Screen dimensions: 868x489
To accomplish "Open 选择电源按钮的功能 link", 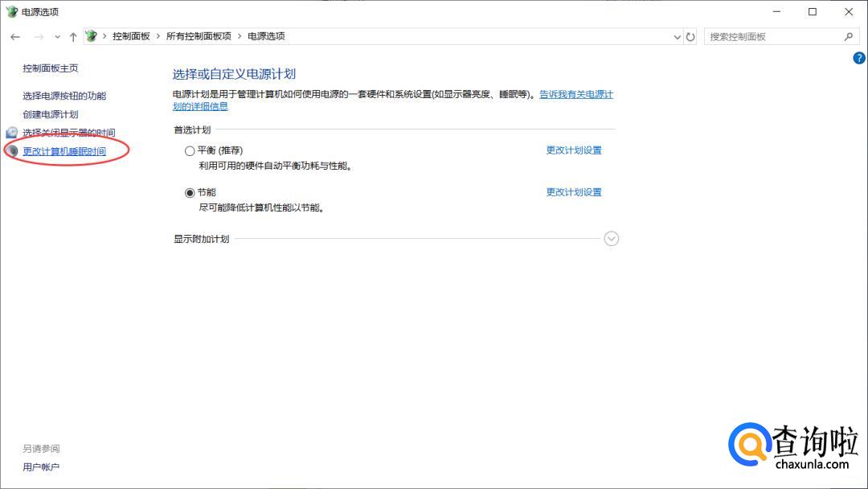I will pyautogui.click(x=64, y=96).
